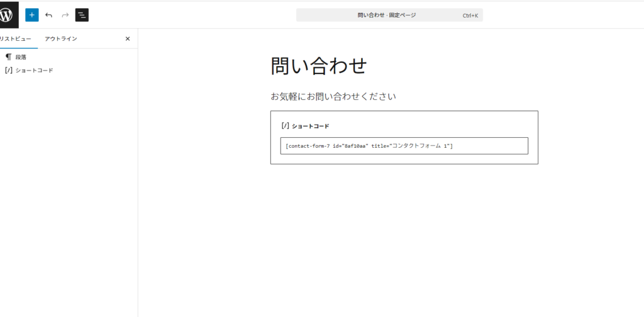Screen dimensions: 644x317
Task: Click the Ctrl+K shortcut hint
Action: 470,15
